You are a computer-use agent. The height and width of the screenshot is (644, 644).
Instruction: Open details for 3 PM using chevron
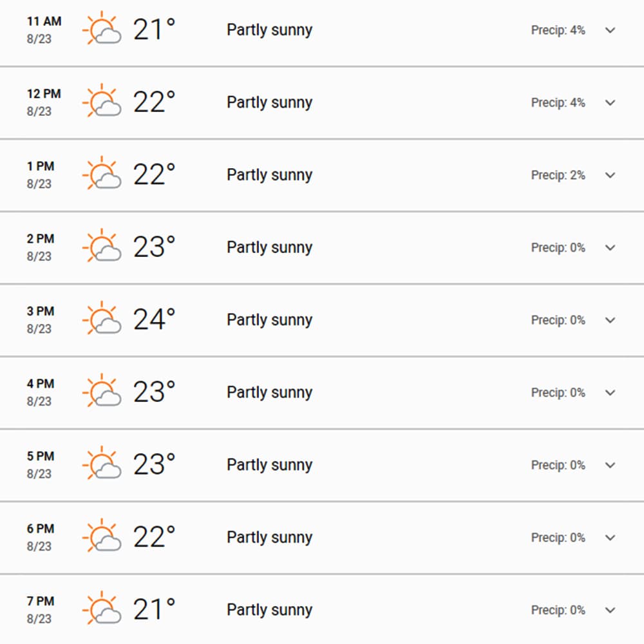coord(611,320)
